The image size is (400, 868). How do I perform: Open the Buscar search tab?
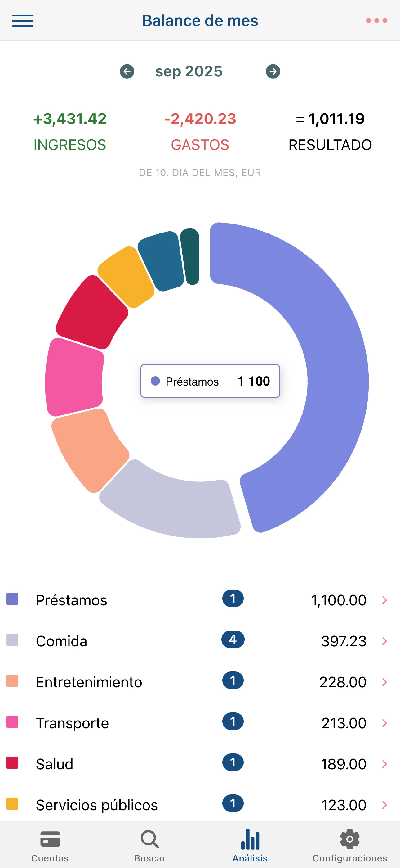click(150, 845)
